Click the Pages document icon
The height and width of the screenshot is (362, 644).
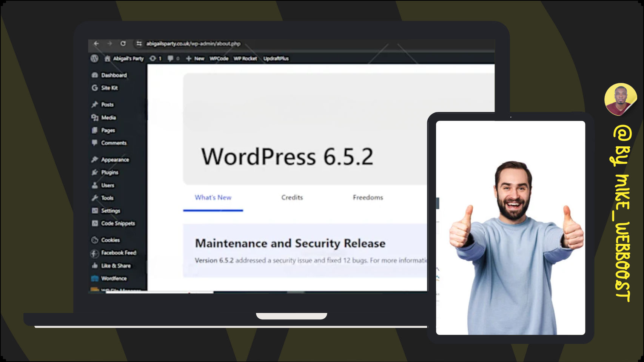tap(95, 130)
